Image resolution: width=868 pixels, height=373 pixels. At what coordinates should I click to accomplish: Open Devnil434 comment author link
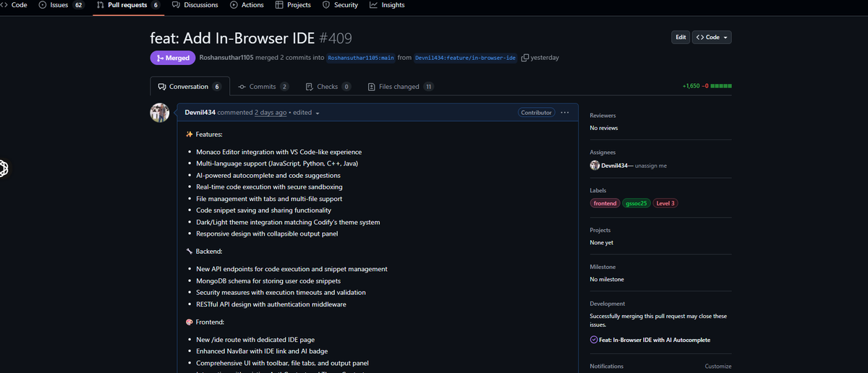point(200,113)
